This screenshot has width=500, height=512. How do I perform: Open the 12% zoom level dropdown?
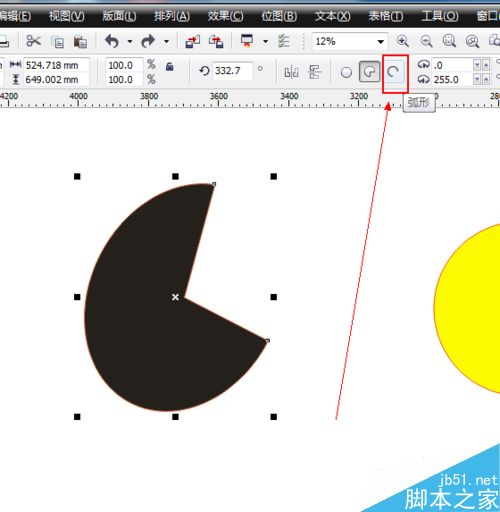coord(380,42)
